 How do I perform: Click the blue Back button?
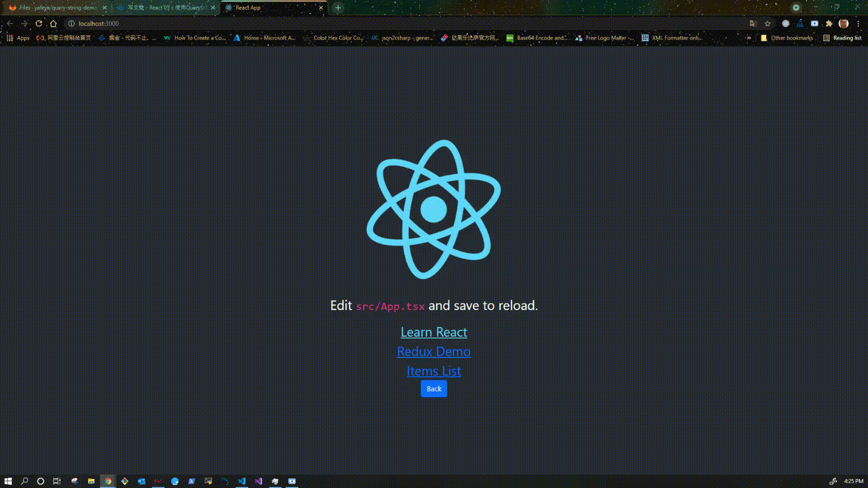click(434, 389)
